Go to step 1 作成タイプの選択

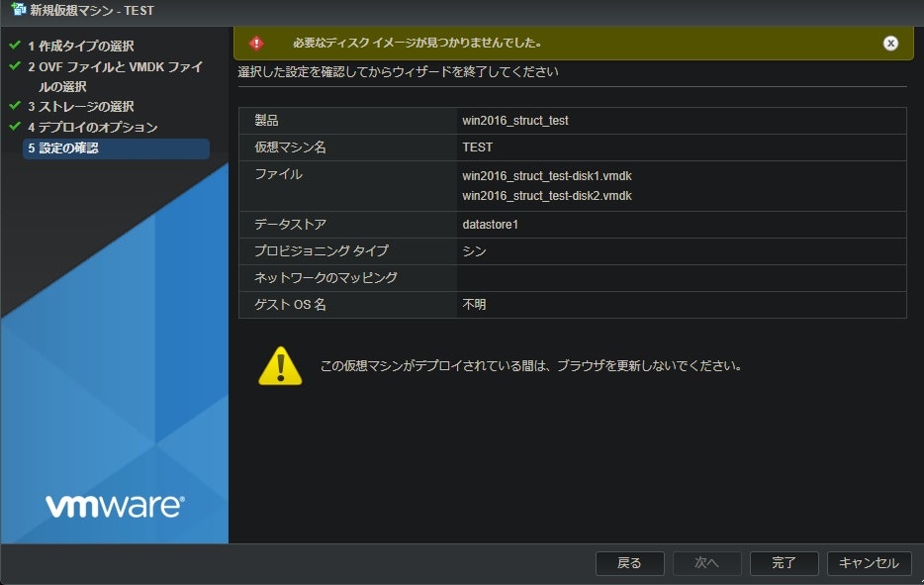81,46
